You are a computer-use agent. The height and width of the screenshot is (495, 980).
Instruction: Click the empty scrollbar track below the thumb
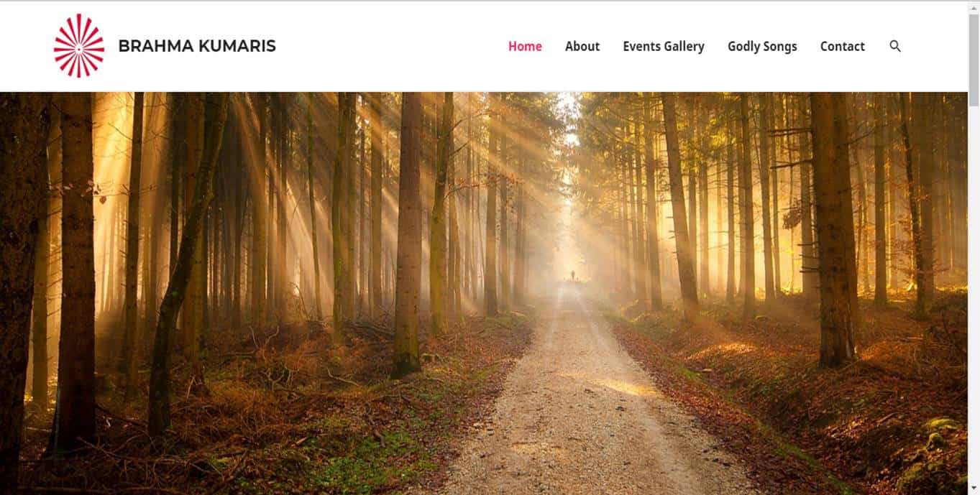[974, 295]
